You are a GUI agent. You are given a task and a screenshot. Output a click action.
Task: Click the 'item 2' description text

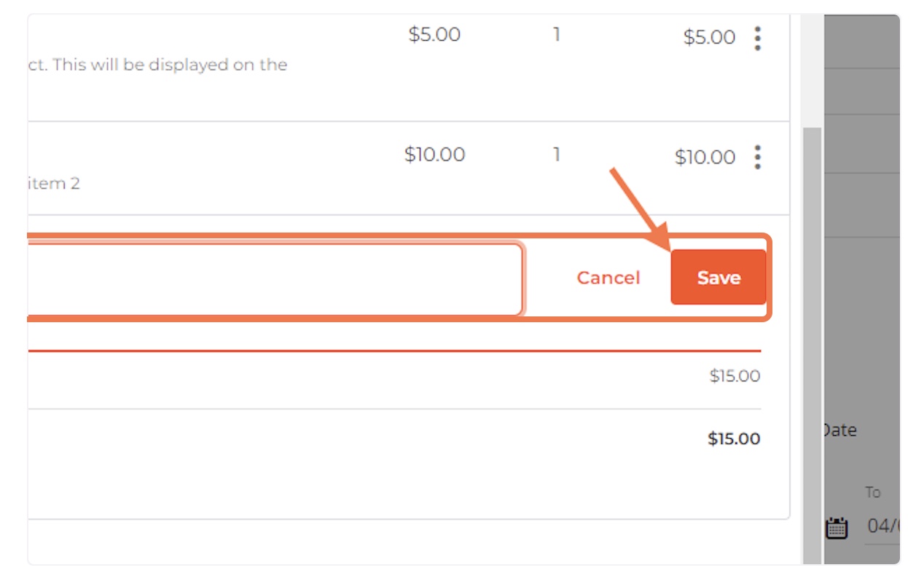click(54, 184)
